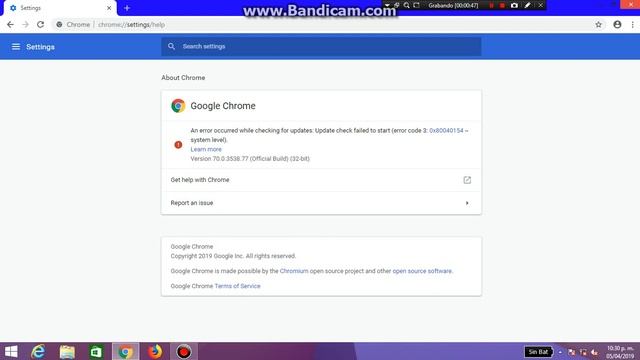Open Get help with Chrome
The height and width of the screenshot is (360, 640).
[321, 180]
